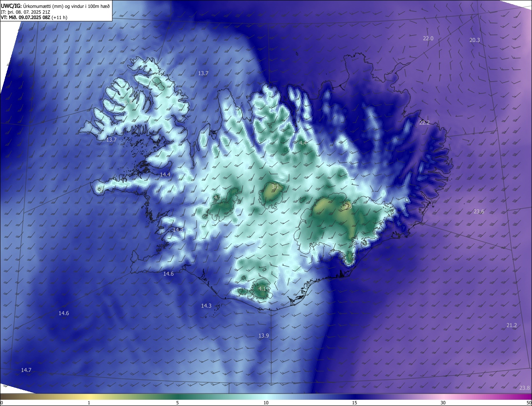
Task: Click the 2.3 value on the largest glacier
Action: pyautogui.click(x=348, y=206)
